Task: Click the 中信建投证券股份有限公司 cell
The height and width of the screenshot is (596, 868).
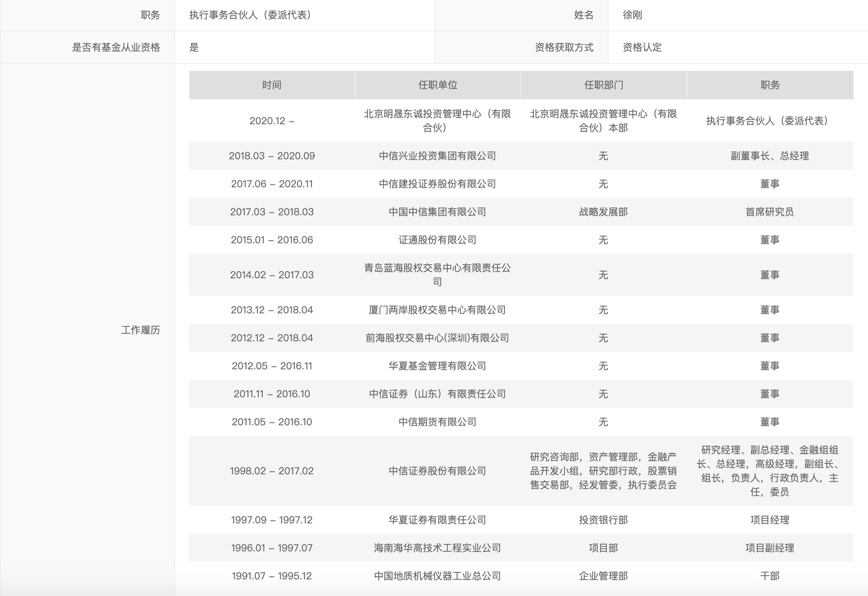Action: [x=438, y=184]
